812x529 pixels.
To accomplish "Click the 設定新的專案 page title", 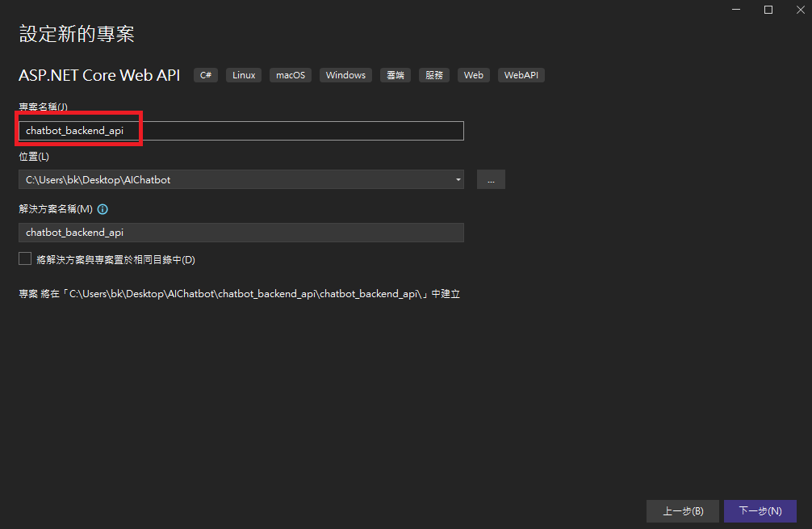I will (77, 34).
